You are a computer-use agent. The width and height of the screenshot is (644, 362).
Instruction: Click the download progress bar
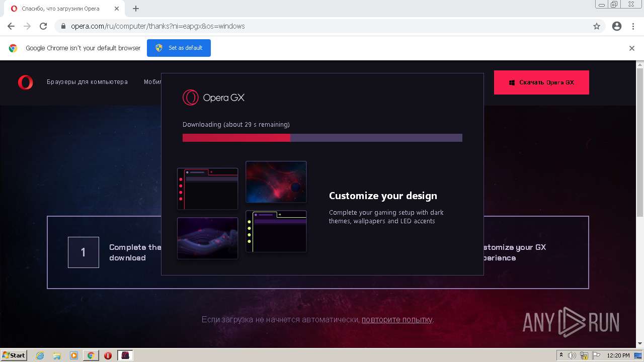point(322,138)
